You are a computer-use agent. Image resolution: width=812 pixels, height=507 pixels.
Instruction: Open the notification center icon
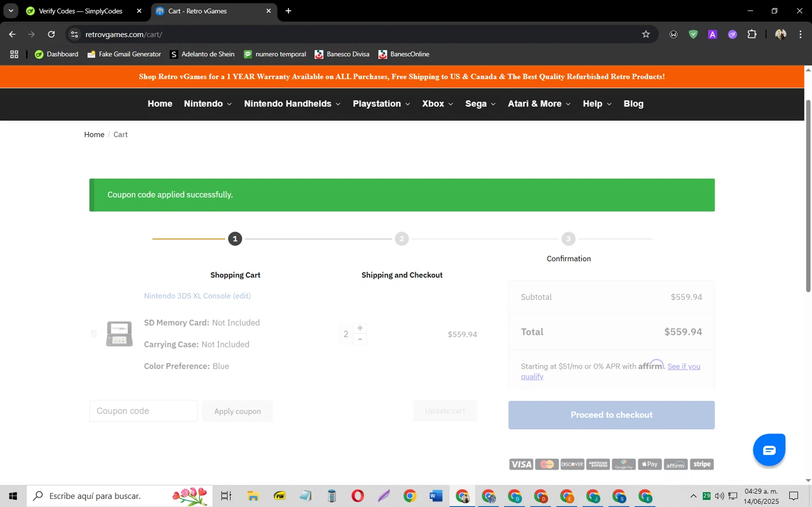pos(794,496)
